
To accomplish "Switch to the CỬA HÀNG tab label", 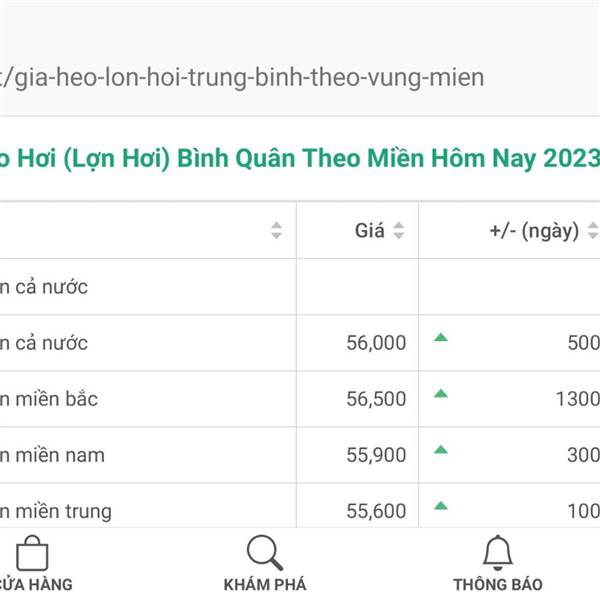I will click(36, 585).
